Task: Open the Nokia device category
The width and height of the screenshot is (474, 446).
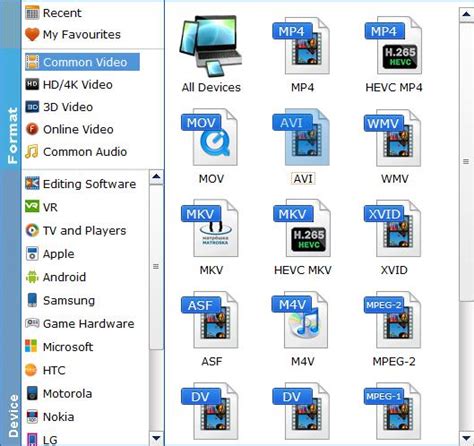Action: 50,417
